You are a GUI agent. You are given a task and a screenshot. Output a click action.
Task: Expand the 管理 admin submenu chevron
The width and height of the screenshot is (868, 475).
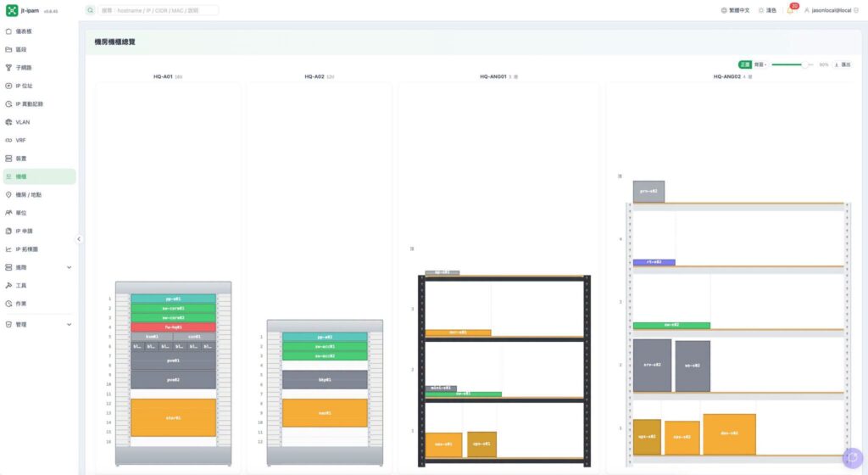(x=70, y=324)
